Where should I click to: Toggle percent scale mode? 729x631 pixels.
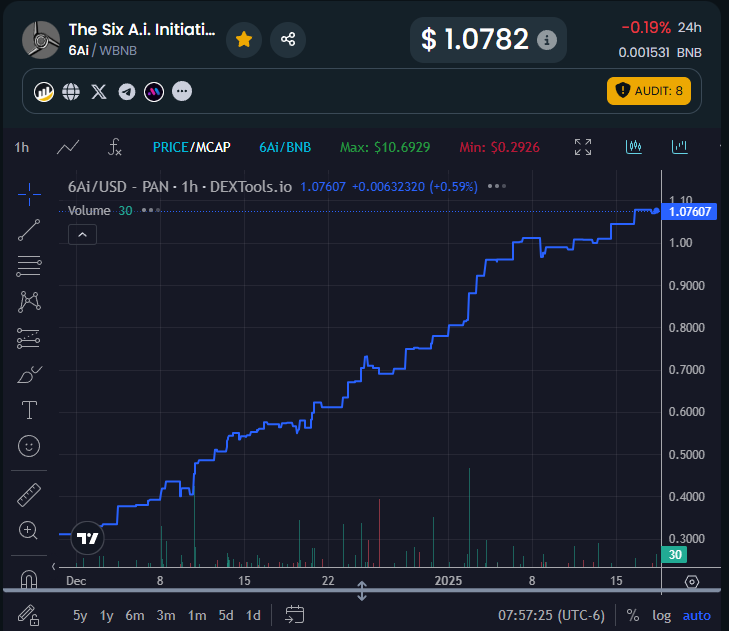[632, 616]
